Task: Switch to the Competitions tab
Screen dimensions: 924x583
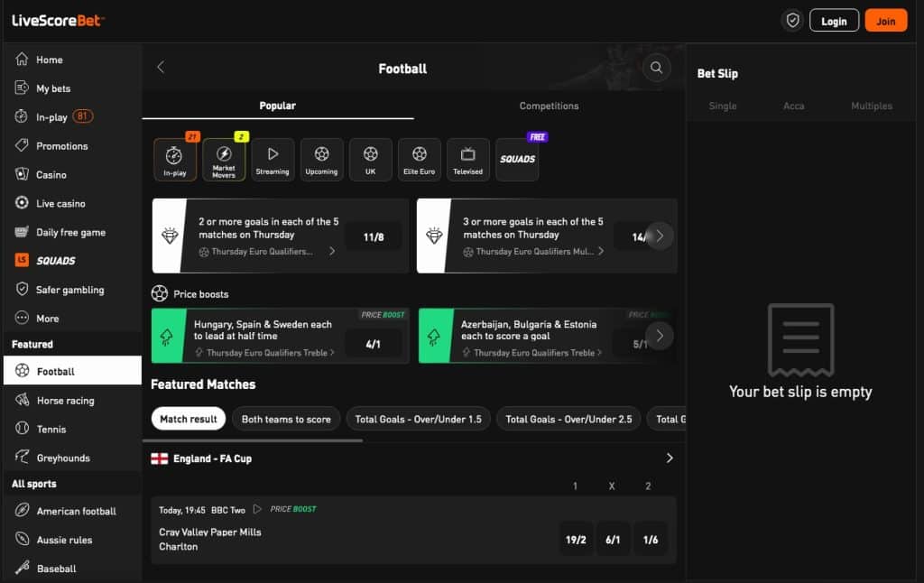Action: [x=549, y=106]
